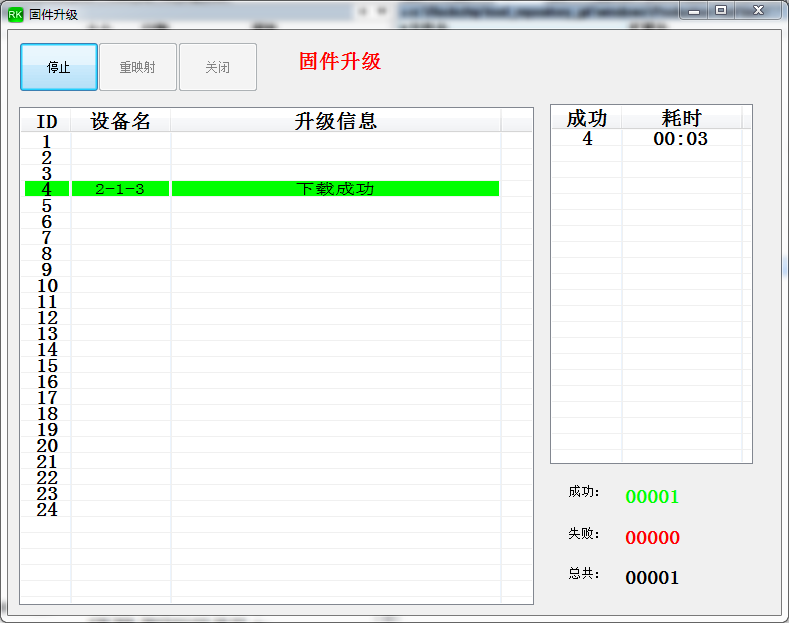Viewport: 789px width, 623px height.
Task: Click the 停止 button
Action: point(59,67)
